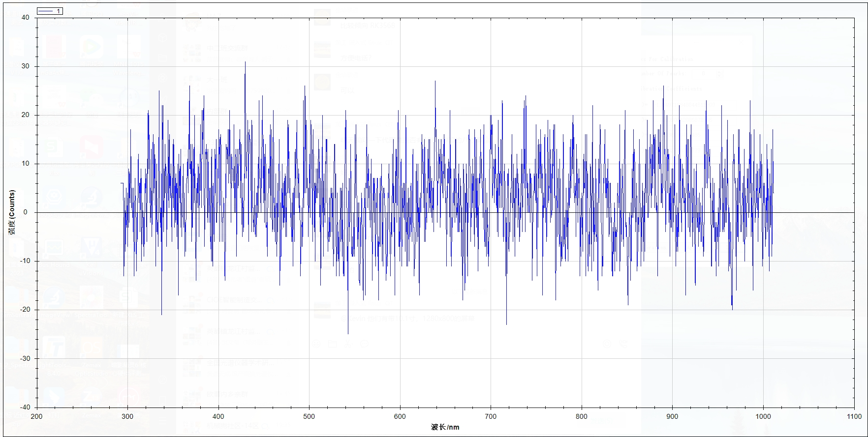This screenshot has width=868, height=437.
Task: Click the 200 label on x-axis
Action: click(x=37, y=416)
